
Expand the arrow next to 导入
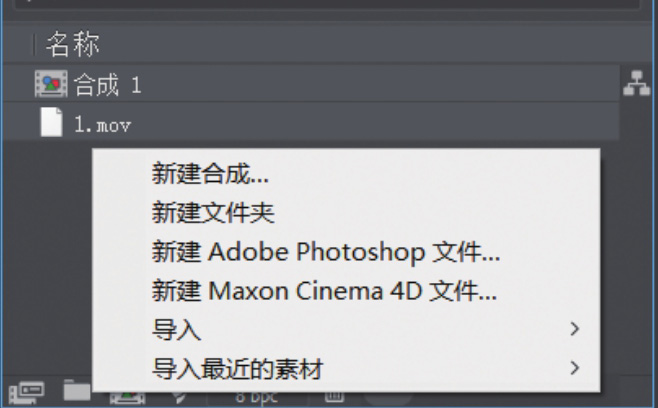[575, 329]
